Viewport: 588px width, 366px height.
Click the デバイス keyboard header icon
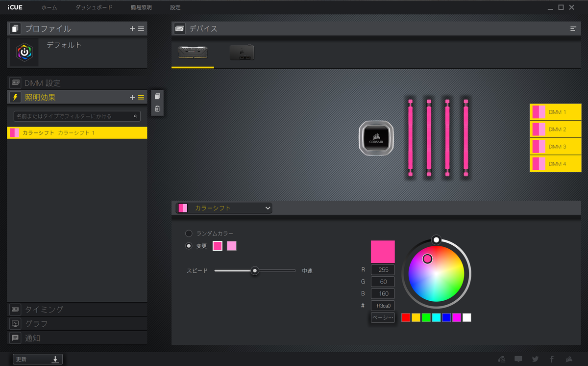180,29
